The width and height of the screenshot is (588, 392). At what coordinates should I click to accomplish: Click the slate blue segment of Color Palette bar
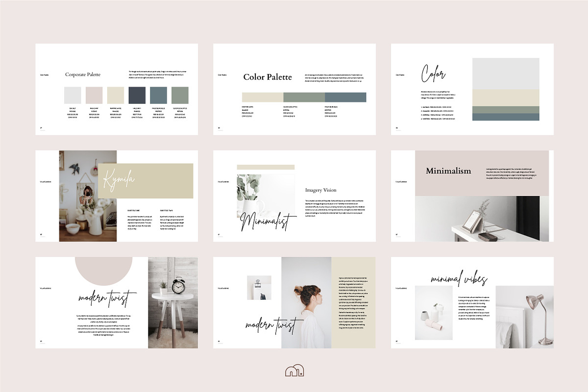click(x=345, y=97)
